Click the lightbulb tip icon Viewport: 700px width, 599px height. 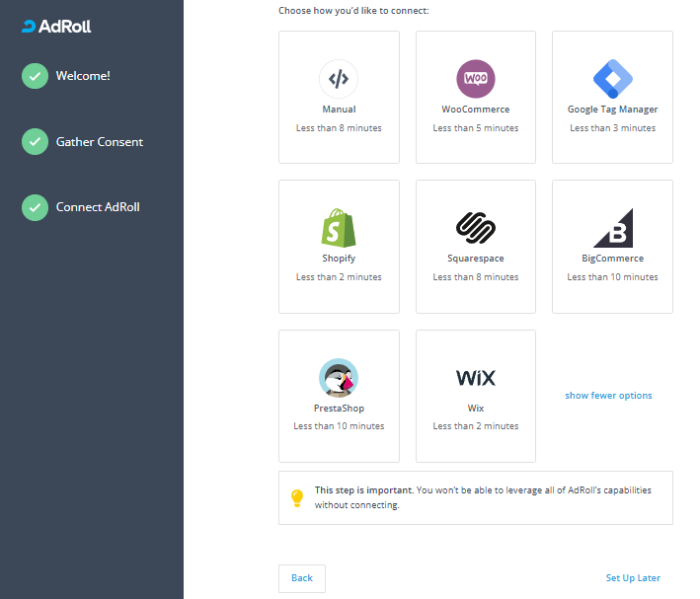coord(297,497)
